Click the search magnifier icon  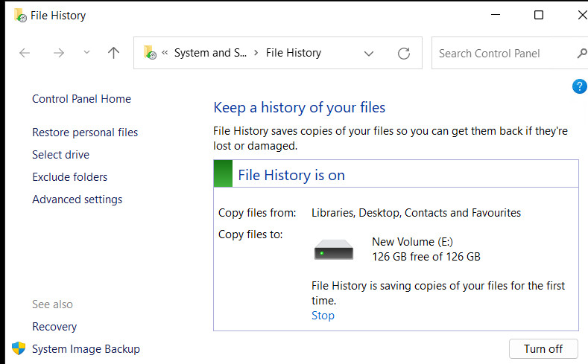[581, 53]
